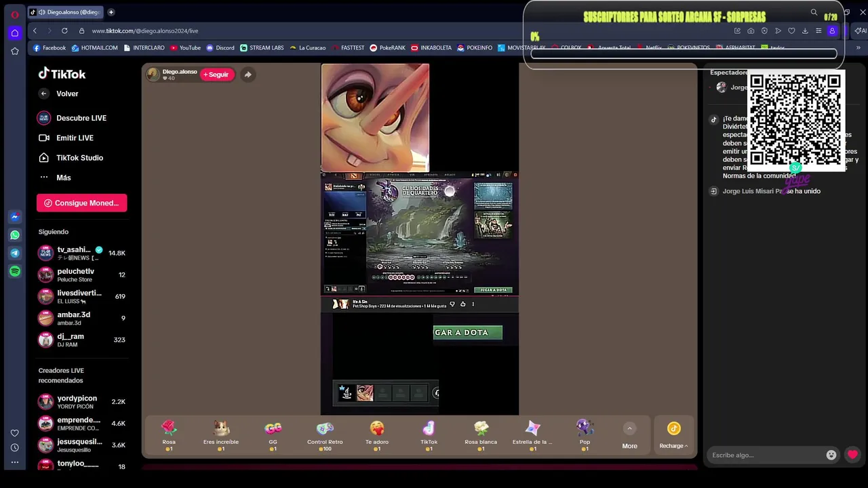Send the Te adoro gift

[377, 436]
